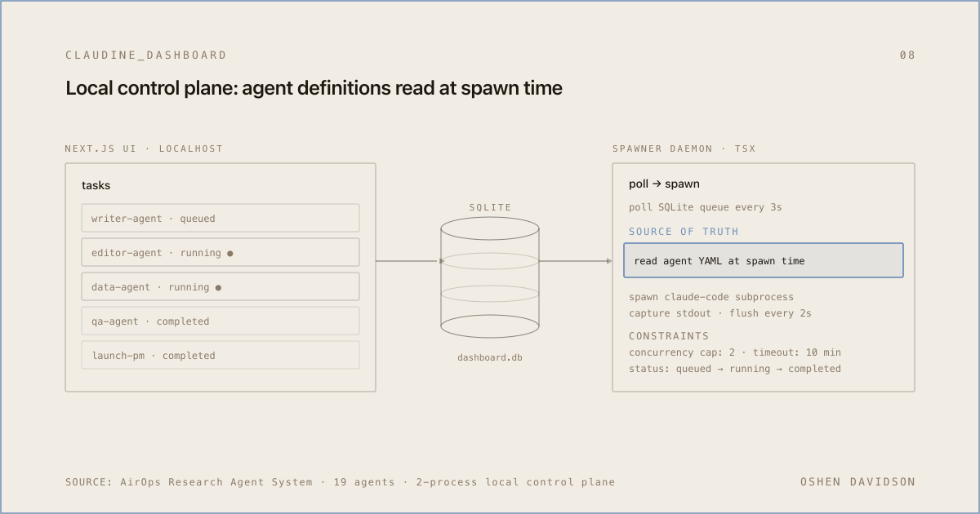Click the running status dot beside editor-agent
980x514 pixels.
(x=230, y=253)
